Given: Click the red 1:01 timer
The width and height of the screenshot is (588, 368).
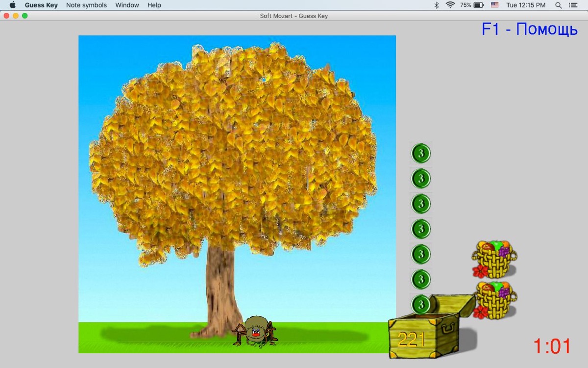Looking at the screenshot, I should point(552,346).
